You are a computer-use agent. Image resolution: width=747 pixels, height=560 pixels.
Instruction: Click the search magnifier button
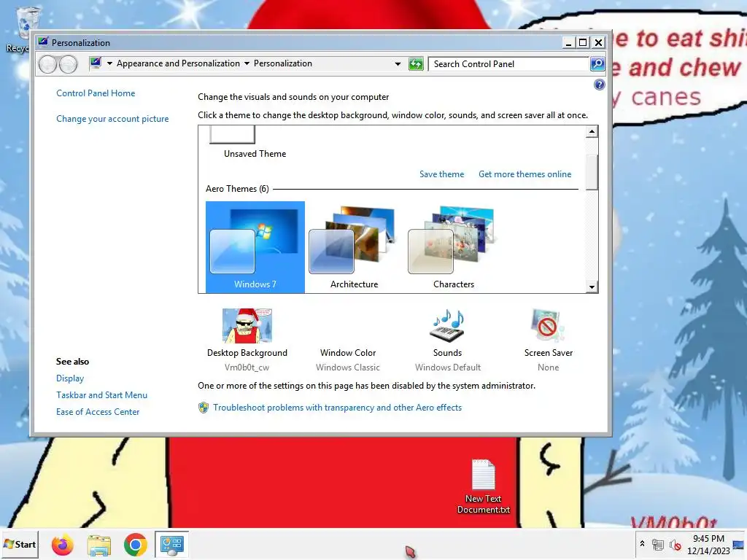(x=597, y=64)
